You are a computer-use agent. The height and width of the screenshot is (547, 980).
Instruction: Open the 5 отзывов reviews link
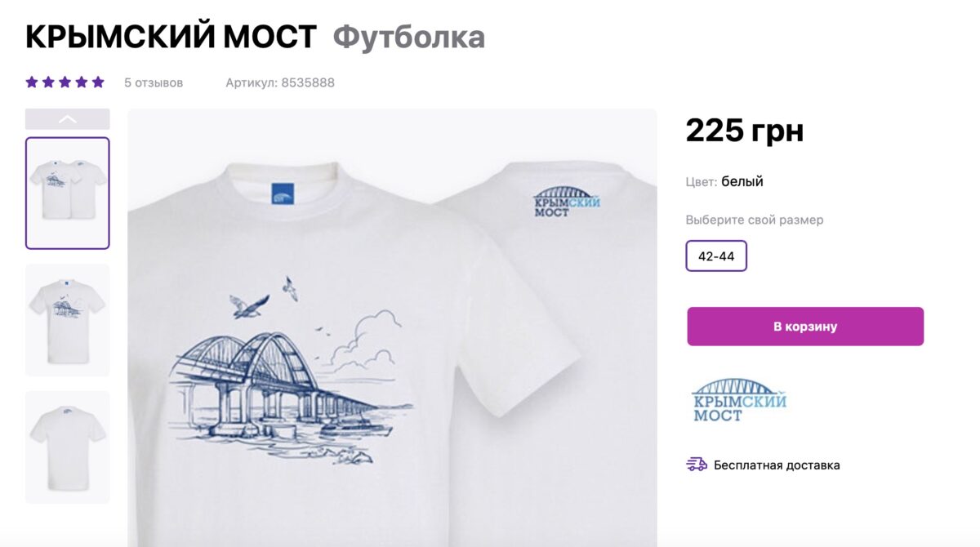tap(154, 82)
